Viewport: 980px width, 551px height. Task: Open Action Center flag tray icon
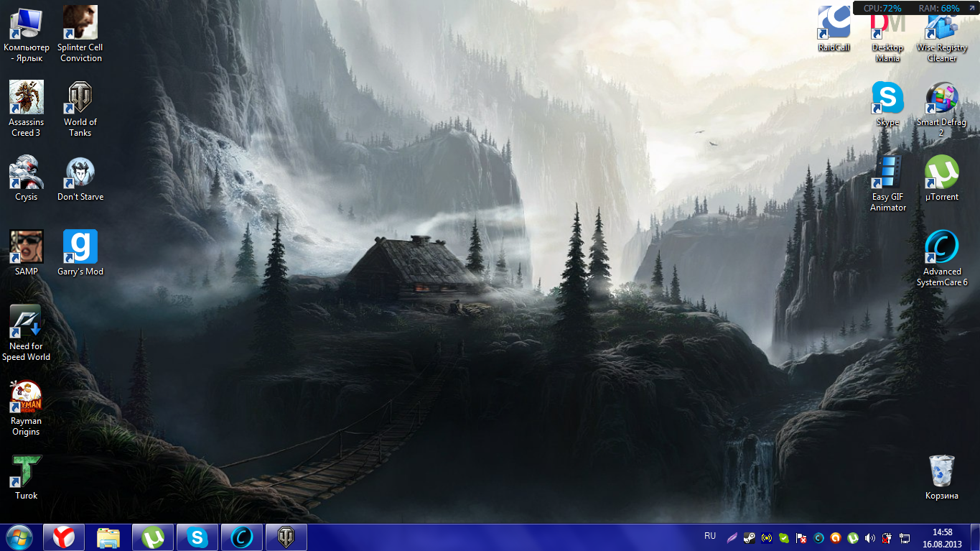click(801, 537)
